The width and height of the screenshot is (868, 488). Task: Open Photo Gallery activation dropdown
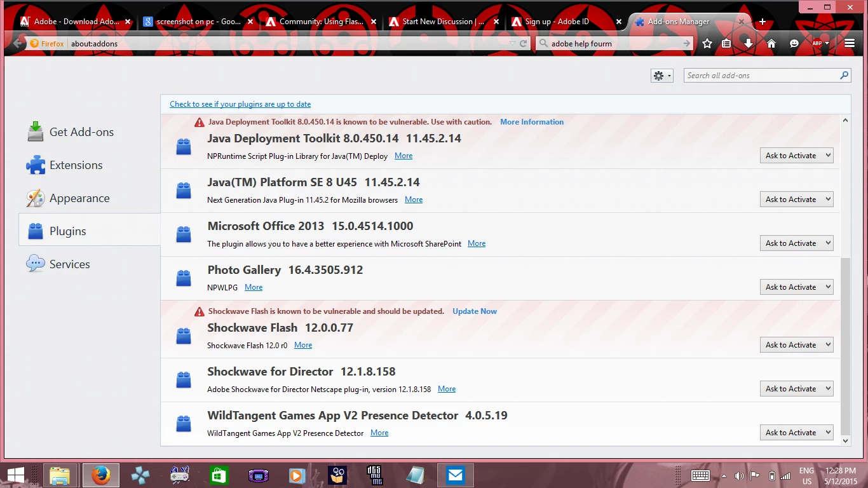click(x=796, y=287)
